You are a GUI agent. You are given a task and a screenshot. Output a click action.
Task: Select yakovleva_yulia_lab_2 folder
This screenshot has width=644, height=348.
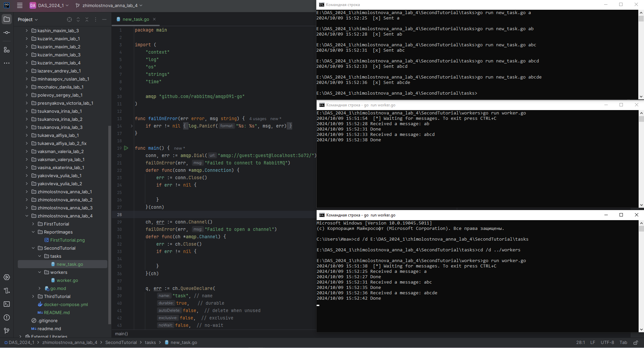click(x=60, y=184)
